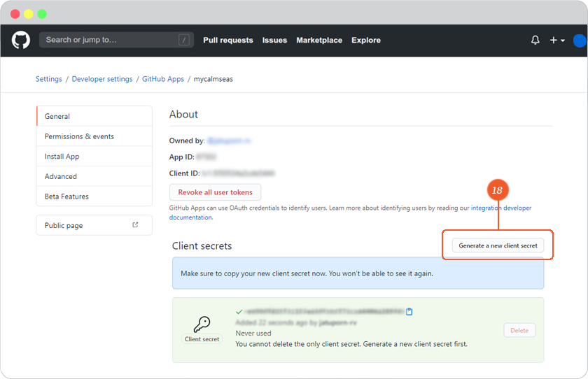Click Generate a new client secret
This screenshot has height=379, width=588.
[498, 245]
